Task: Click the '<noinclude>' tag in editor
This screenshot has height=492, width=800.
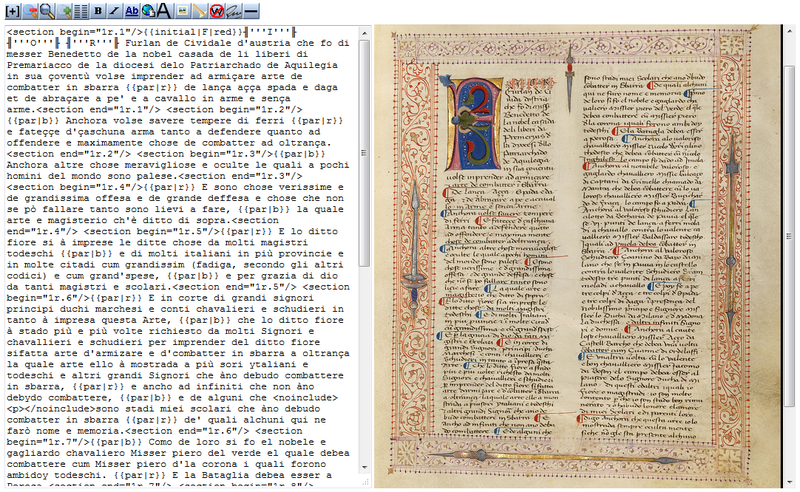Action: [x=305, y=398]
